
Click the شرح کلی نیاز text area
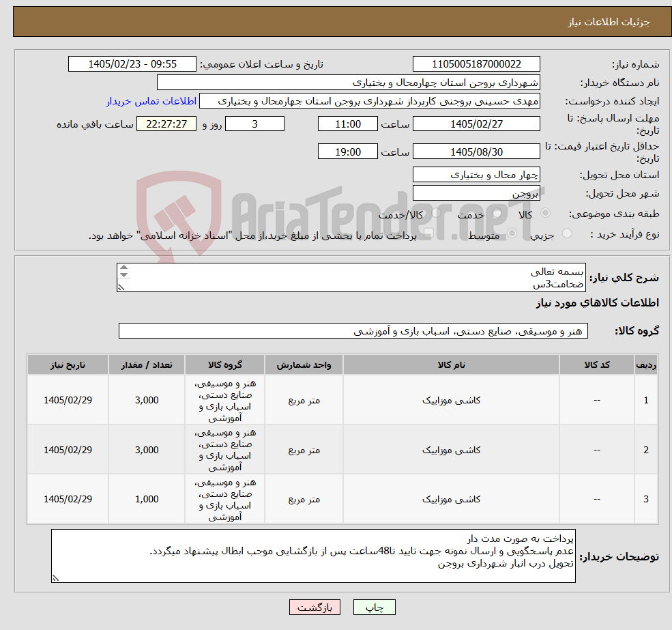[x=351, y=278]
